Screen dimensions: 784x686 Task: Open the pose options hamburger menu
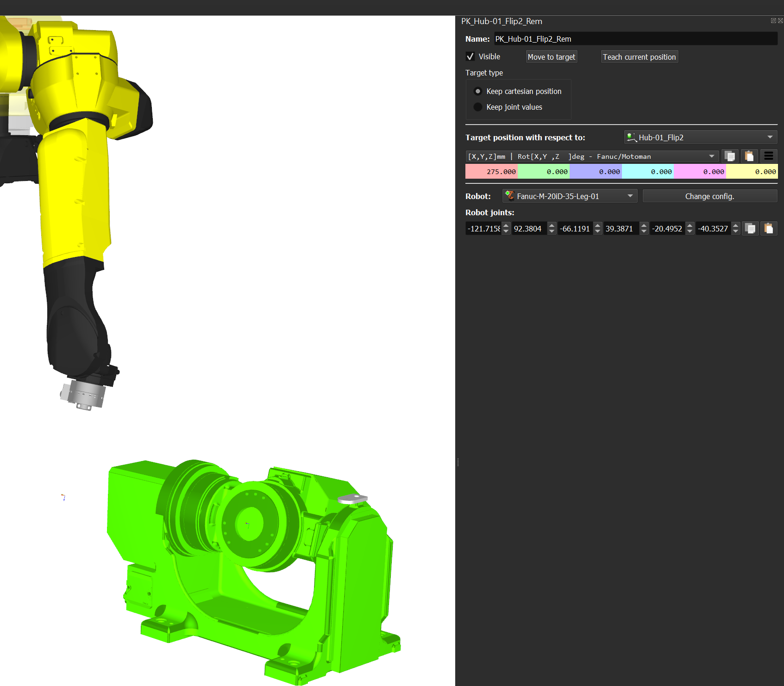(x=769, y=156)
